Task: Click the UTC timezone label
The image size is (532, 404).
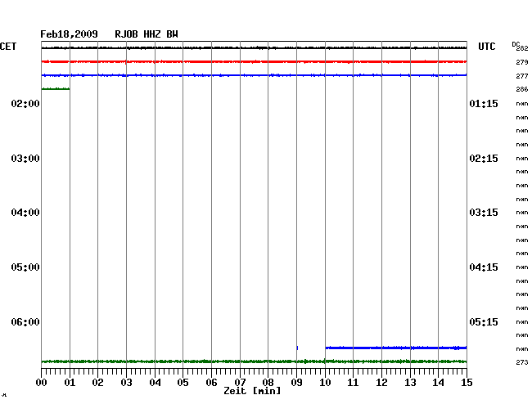Action: point(486,47)
